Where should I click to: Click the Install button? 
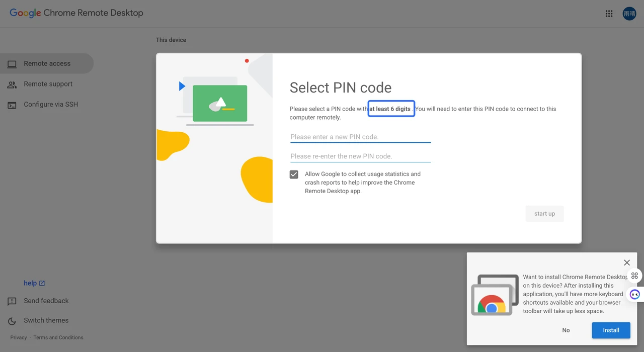click(611, 330)
